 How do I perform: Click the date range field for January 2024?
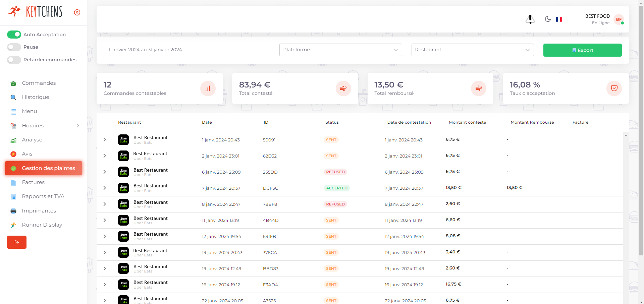tap(145, 50)
